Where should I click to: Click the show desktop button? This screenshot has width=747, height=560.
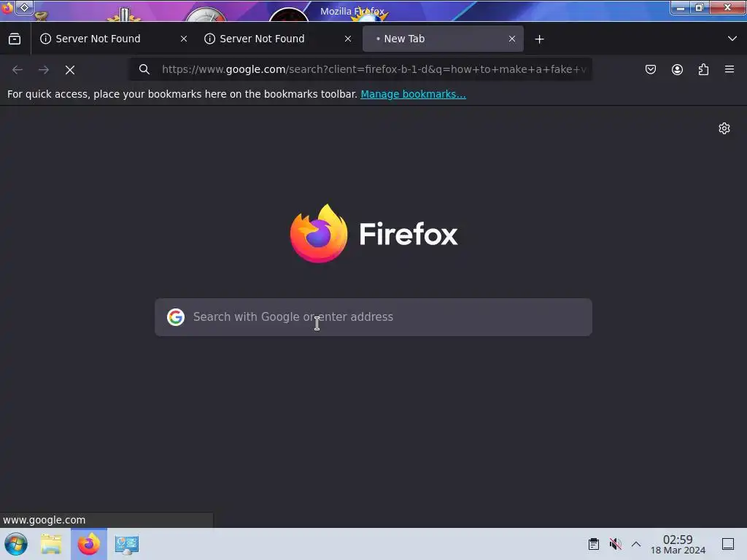coord(728,544)
